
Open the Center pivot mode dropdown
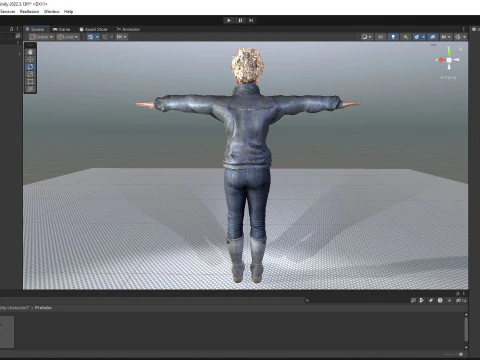pyautogui.click(x=41, y=37)
